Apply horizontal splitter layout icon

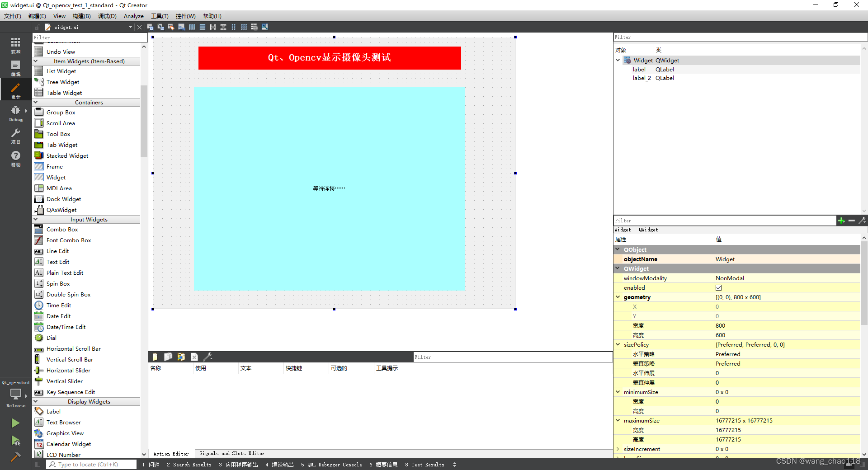click(x=213, y=27)
